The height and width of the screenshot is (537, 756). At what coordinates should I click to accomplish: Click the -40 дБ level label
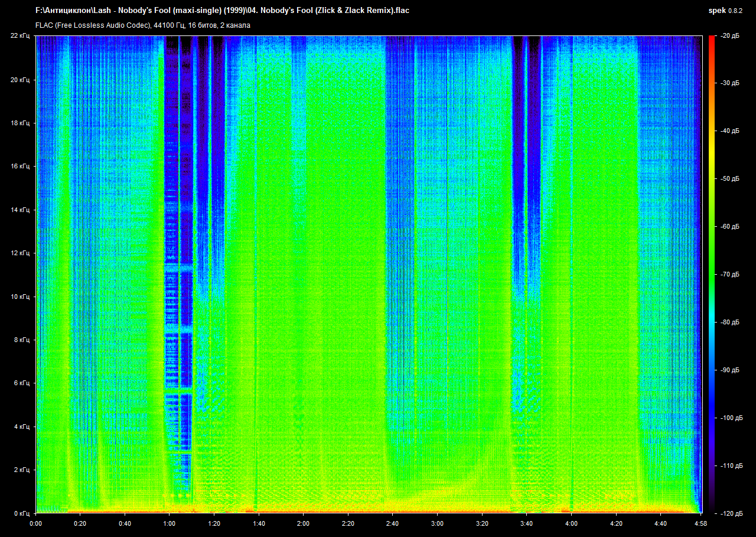pos(730,131)
